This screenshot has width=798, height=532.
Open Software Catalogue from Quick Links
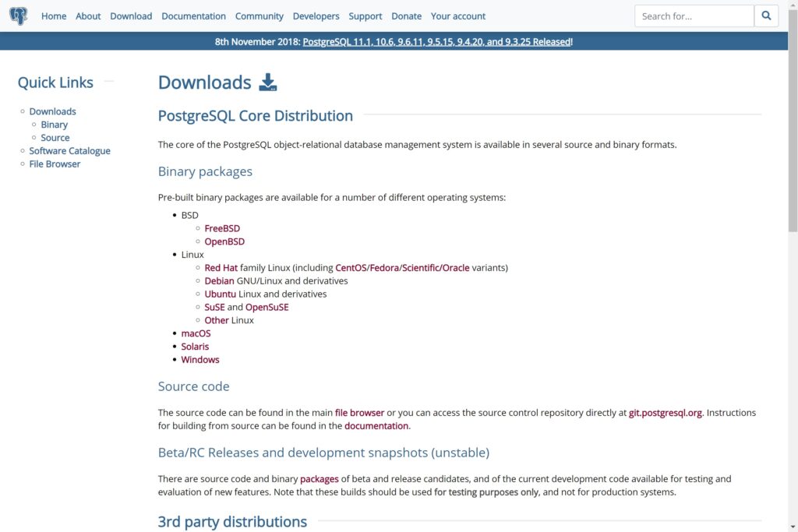[x=69, y=150]
